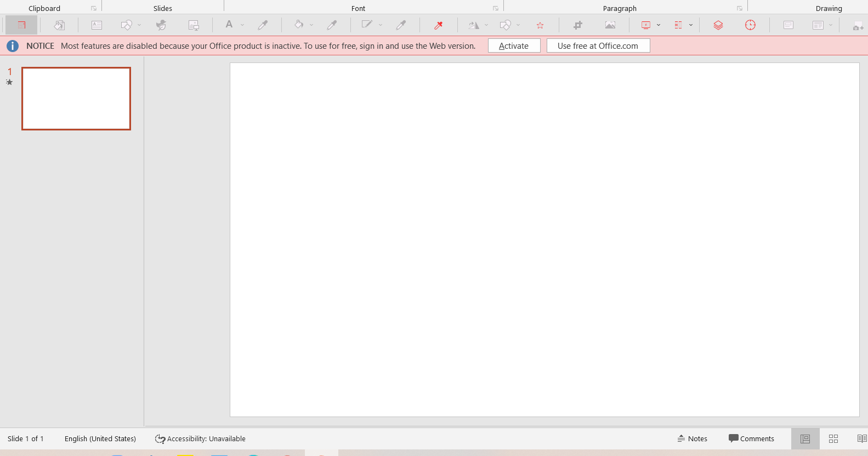Screen dimensions: 868x456
Task: Click Use free at Office.com button
Action: click(598, 46)
